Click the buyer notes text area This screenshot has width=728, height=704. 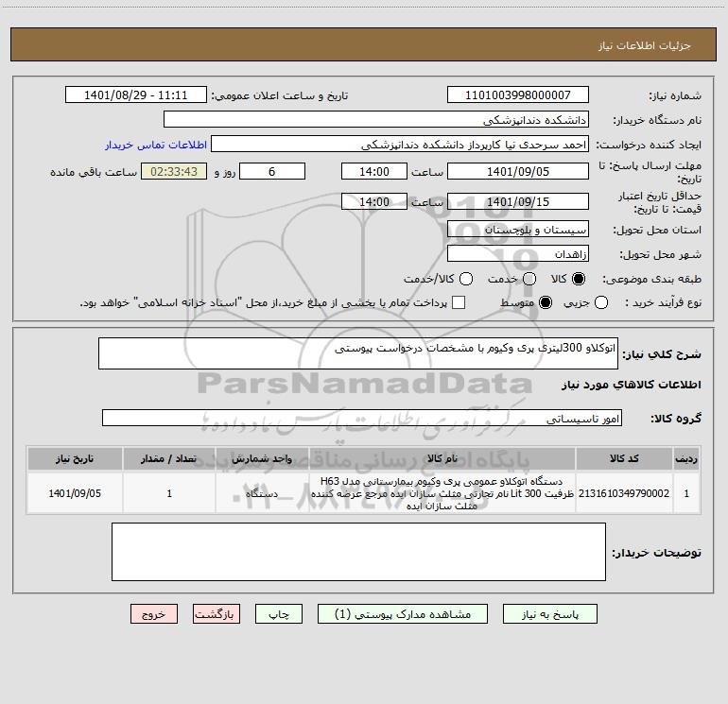pos(358,552)
